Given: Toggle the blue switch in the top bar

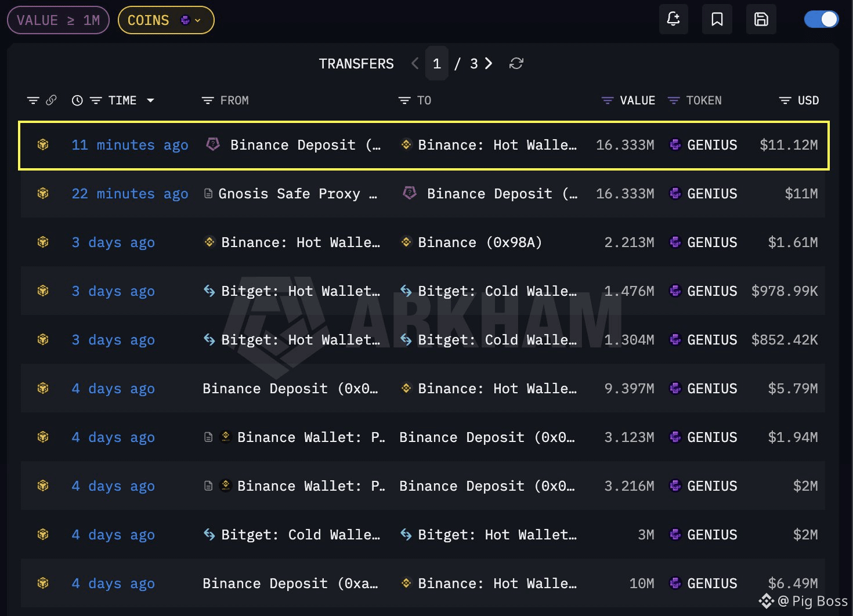Looking at the screenshot, I should [x=821, y=19].
